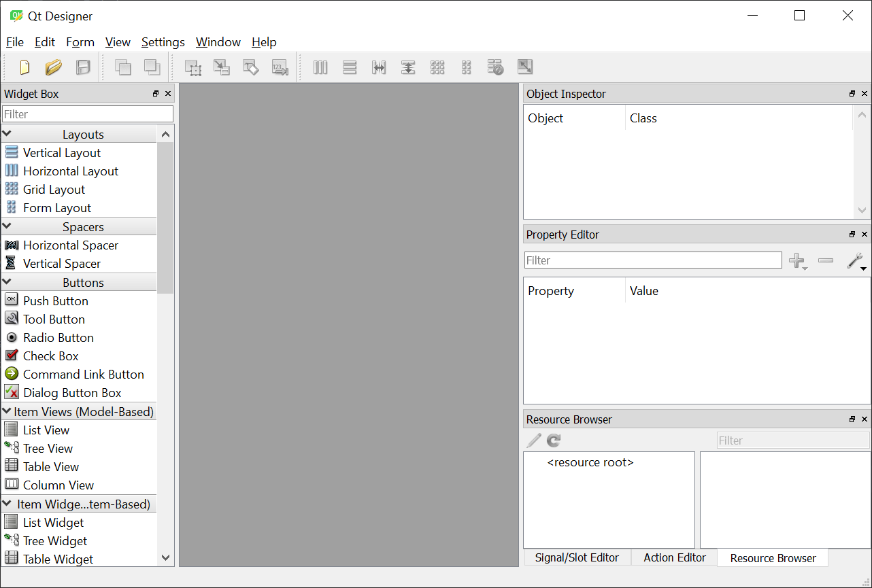Float the Object Inspector panel
This screenshot has height=588, width=872.
(852, 94)
